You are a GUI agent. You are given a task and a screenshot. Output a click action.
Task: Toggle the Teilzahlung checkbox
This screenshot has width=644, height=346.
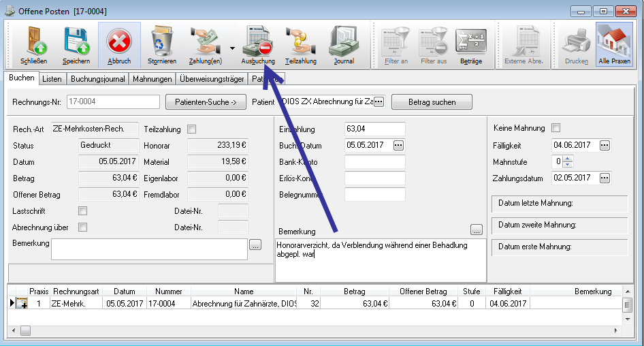point(191,129)
